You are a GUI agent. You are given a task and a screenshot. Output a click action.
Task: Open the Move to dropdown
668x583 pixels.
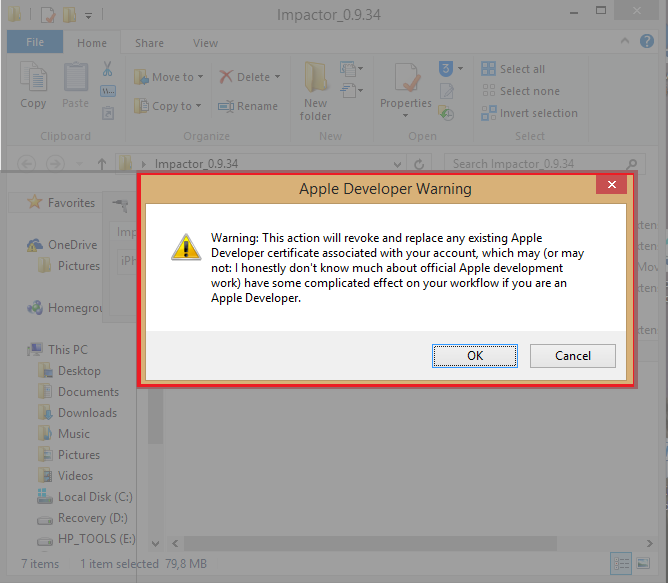tap(168, 77)
